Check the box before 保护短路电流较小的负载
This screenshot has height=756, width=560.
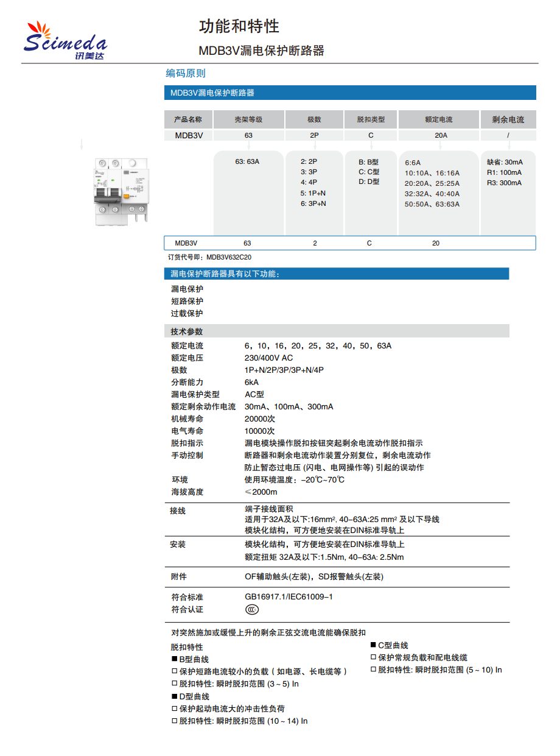pyautogui.click(x=174, y=672)
